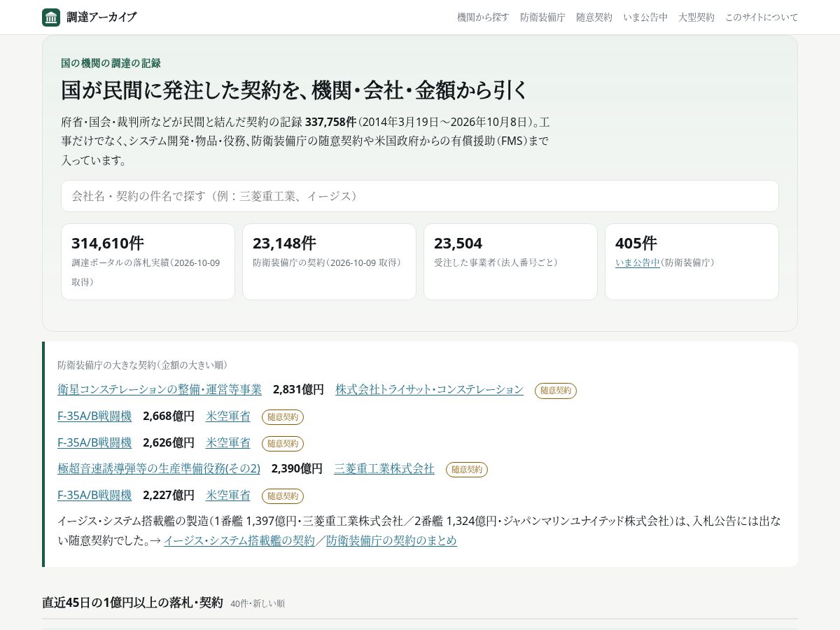
Task: Open F-35A/B戦闘機 link with 2,626億円
Action: (x=94, y=442)
